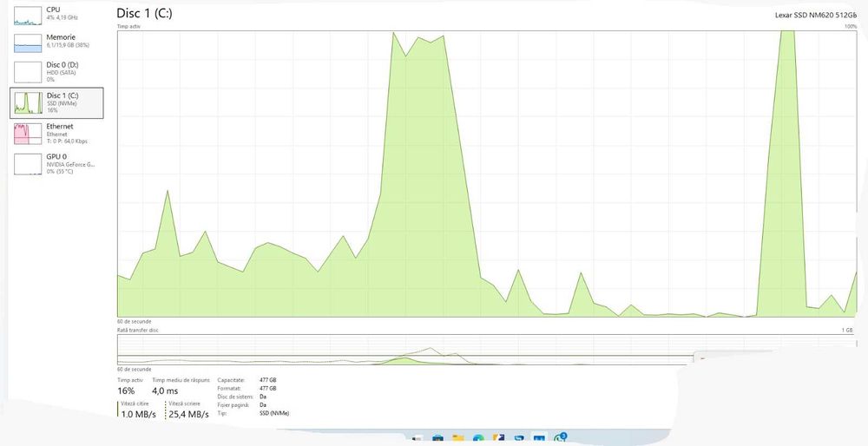The width and height of the screenshot is (868, 446).
Task: Select Disc 1 (C:) SSD sidebar item
Action: [56, 103]
